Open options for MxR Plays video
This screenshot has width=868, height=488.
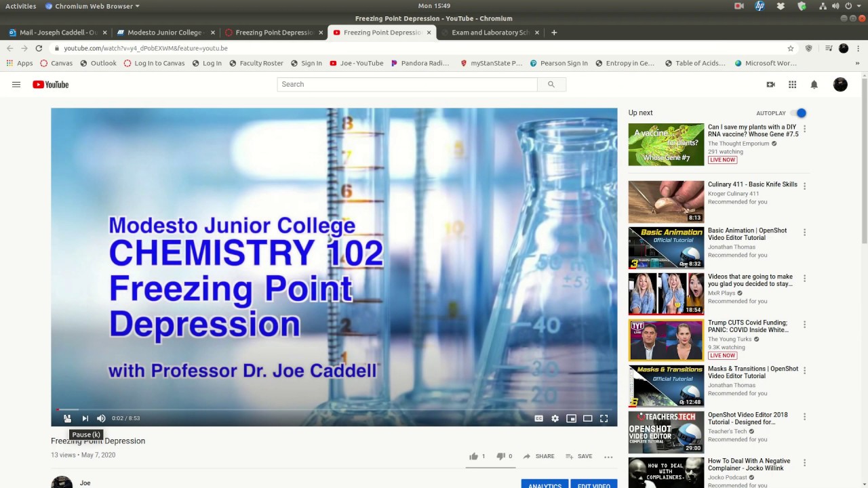click(x=804, y=278)
